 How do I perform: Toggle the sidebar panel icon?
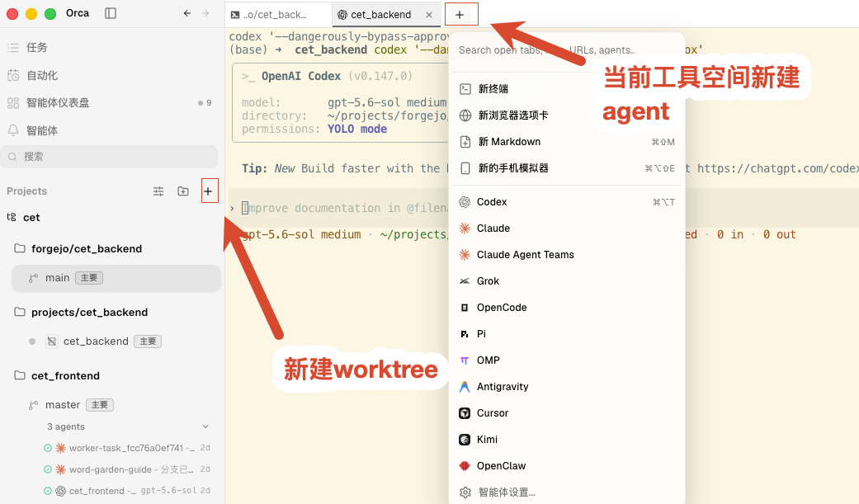pyautogui.click(x=111, y=13)
